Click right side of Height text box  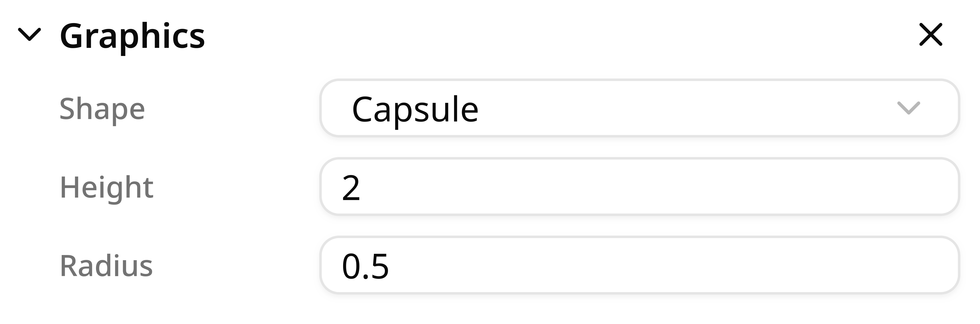pyautogui.click(x=875, y=187)
